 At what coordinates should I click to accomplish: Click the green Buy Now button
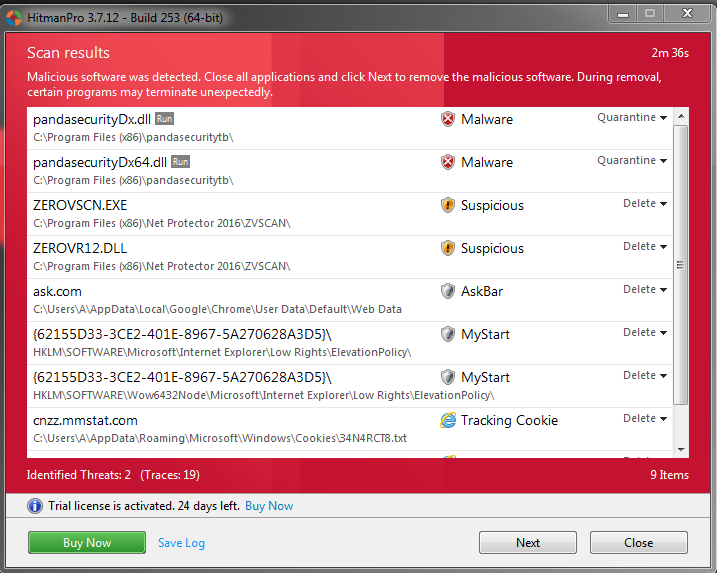tap(87, 542)
